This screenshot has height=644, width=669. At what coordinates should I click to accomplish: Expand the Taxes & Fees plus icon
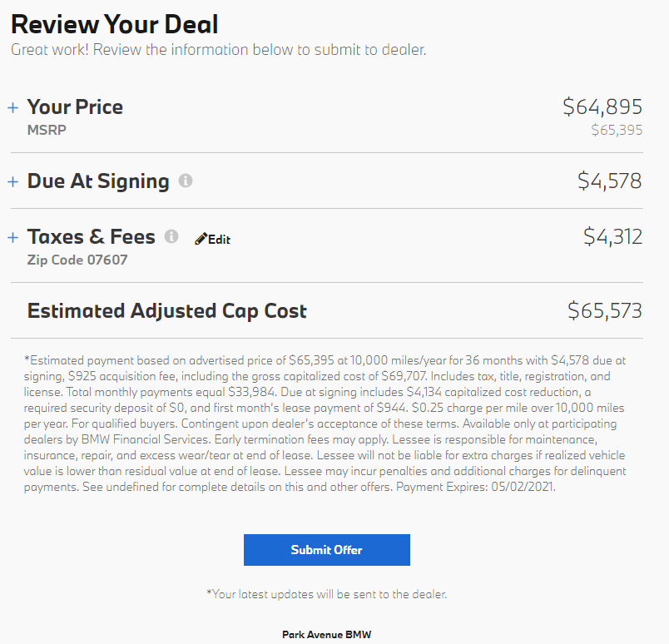[x=13, y=237]
